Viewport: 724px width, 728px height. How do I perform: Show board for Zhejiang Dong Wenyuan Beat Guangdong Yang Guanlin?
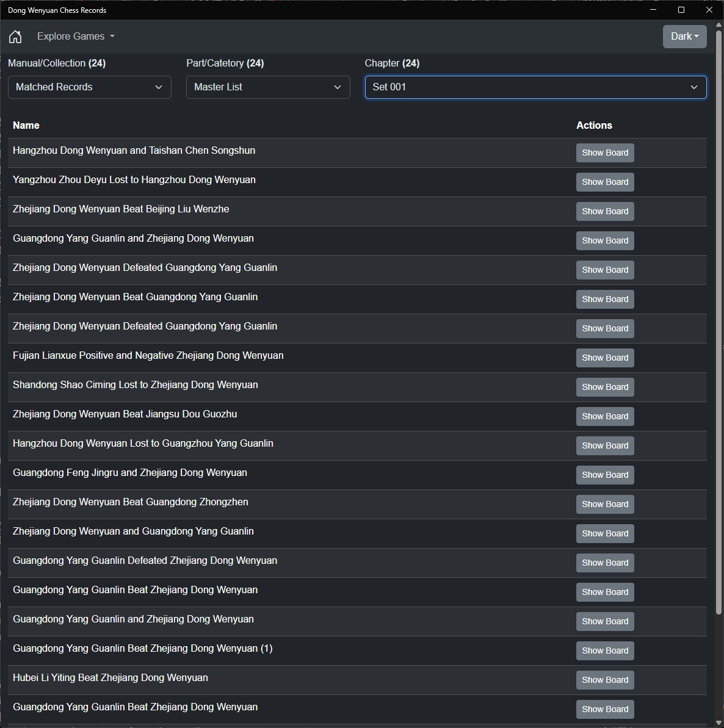pyautogui.click(x=604, y=299)
